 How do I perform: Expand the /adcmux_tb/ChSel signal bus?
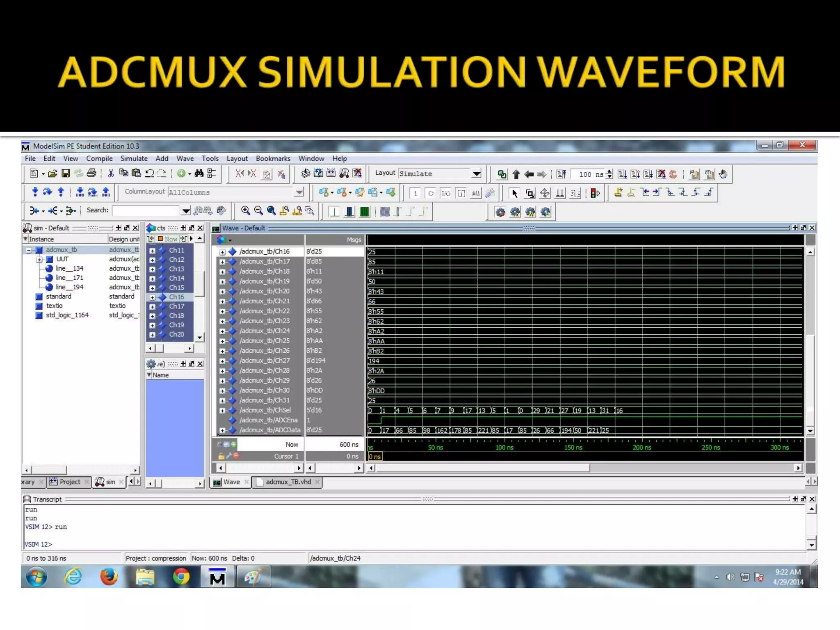pos(222,411)
